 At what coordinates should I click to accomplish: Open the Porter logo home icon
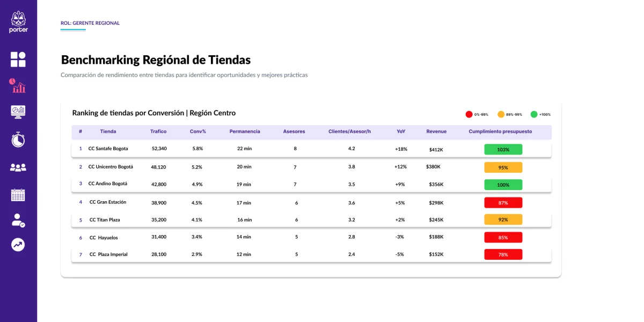[18, 21]
